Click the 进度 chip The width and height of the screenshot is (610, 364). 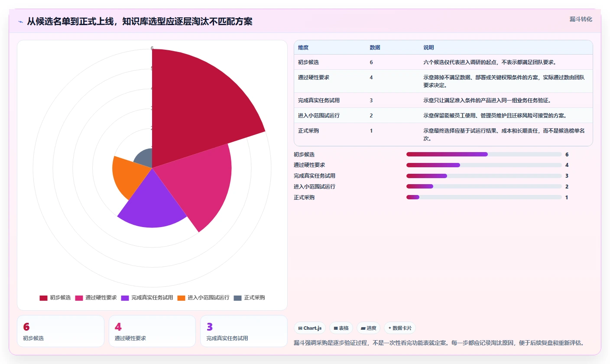point(369,328)
